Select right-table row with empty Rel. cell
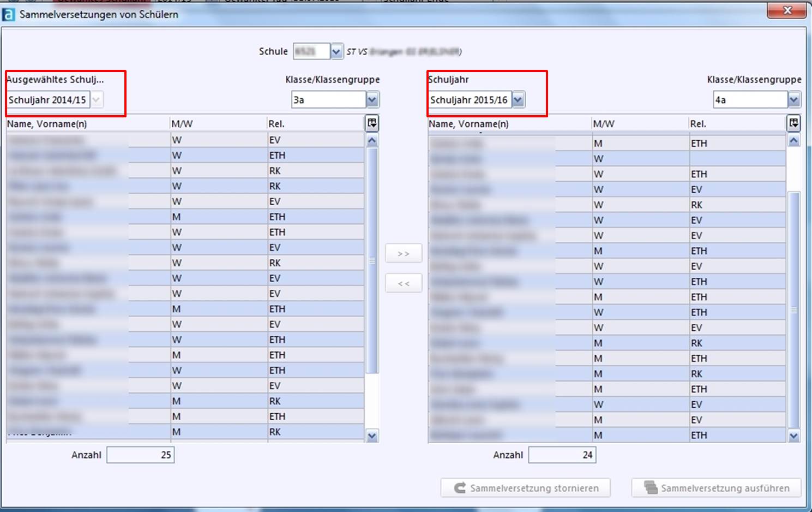 click(x=607, y=159)
